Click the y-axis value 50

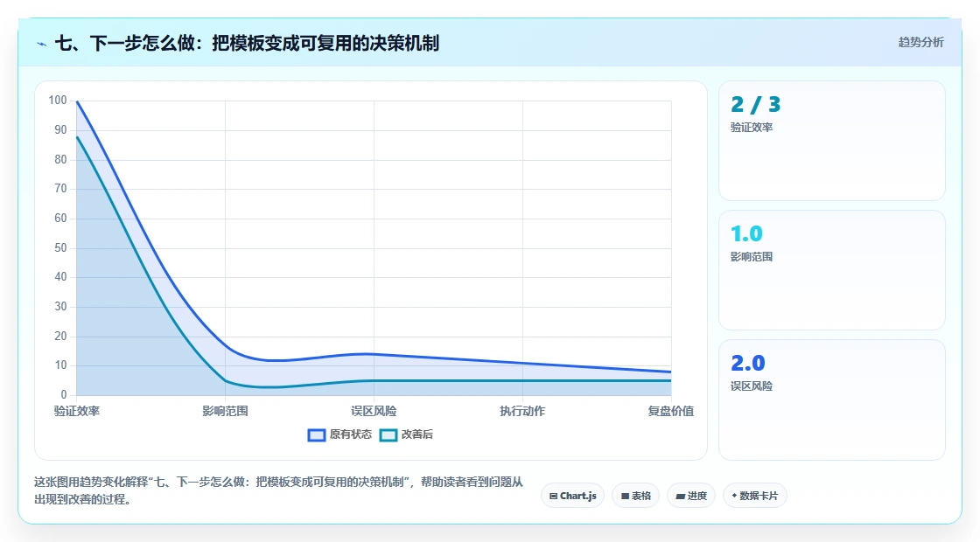point(60,248)
